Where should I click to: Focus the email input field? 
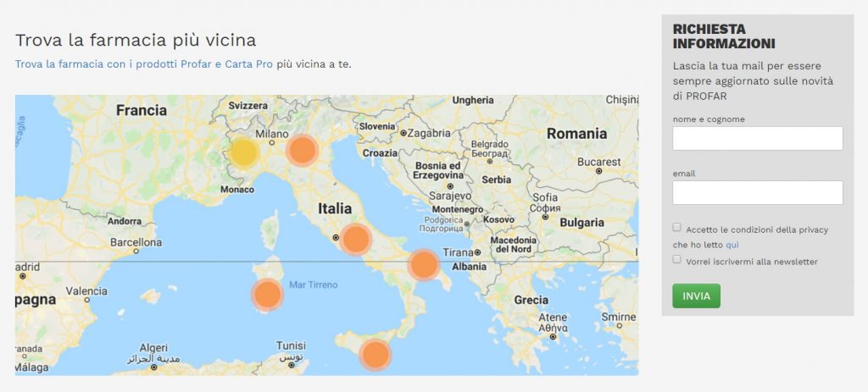click(x=758, y=192)
